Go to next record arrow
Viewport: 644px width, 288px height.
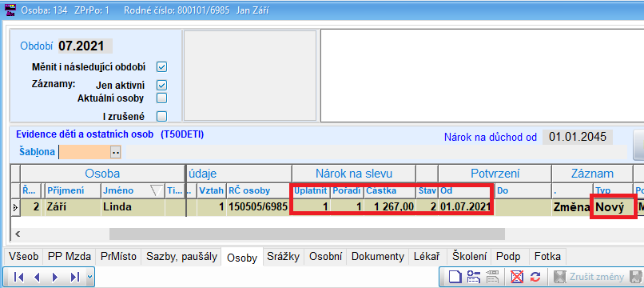point(55,277)
